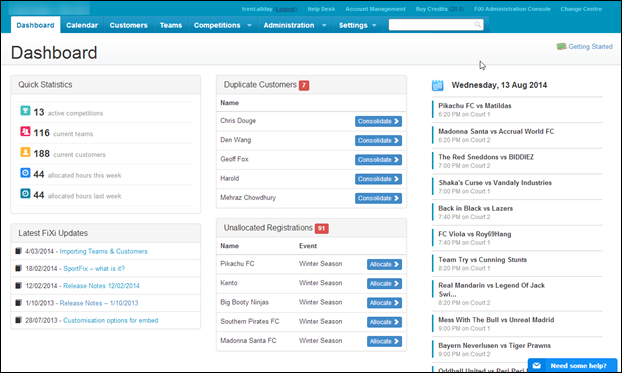Click the Logout link

[285, 9]
